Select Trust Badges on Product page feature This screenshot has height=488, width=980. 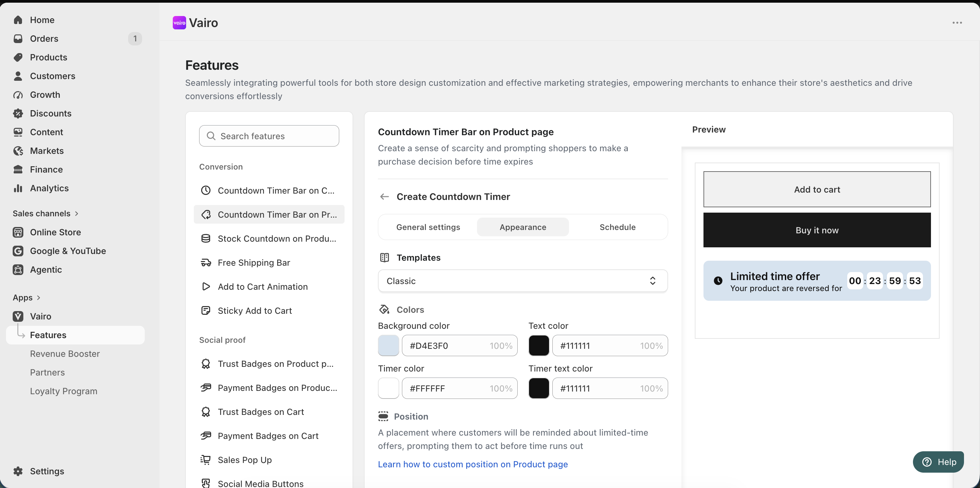coord(269,363)
